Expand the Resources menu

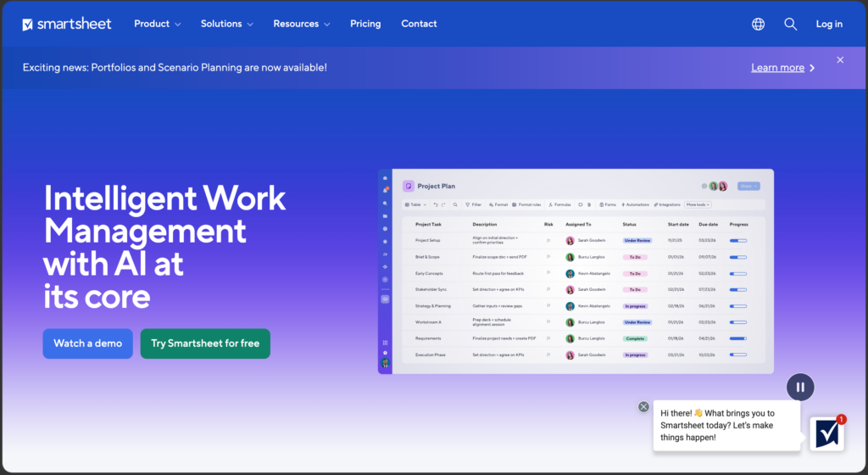pos(302,24)
